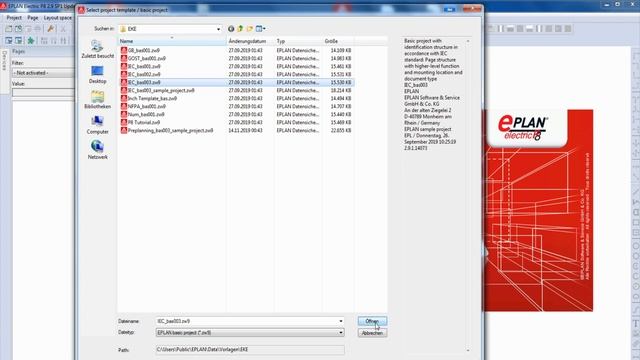Click the preview description scroll-up arrow
Viewport: 640px width, 360px height.
468,41
